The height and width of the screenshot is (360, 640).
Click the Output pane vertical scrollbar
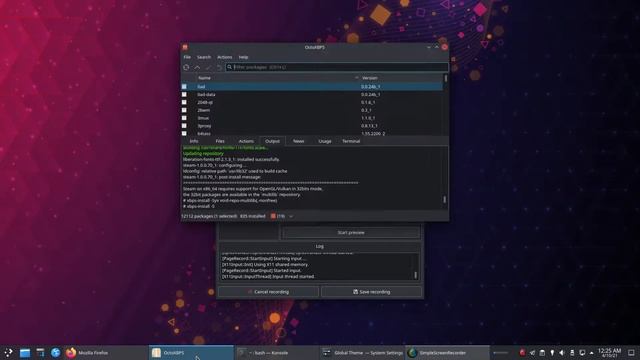(x=444, y=178)
